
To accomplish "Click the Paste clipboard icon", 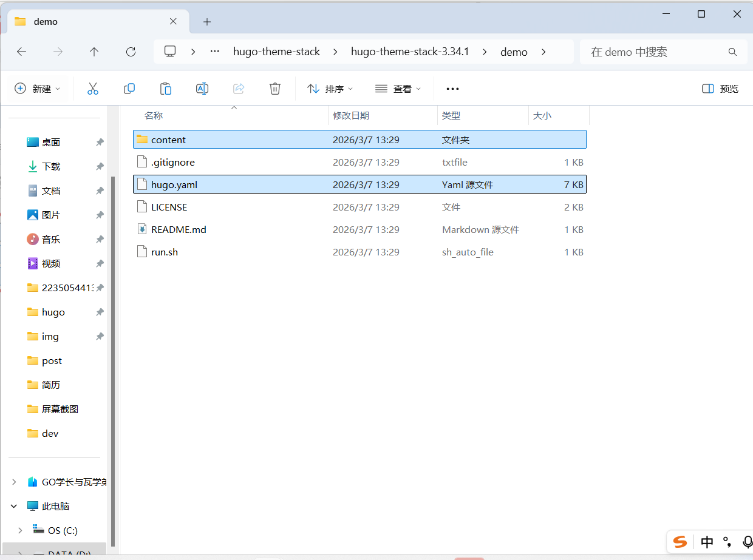I will (x=166, y=89).
